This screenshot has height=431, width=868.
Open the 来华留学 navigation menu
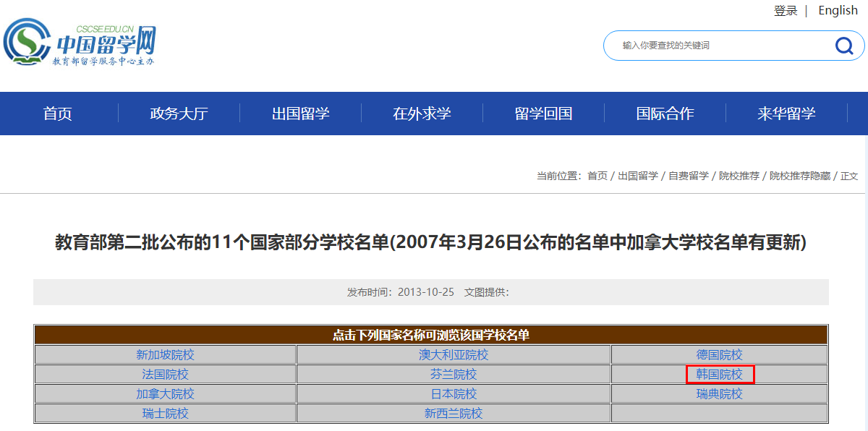[x=787, y=114]
